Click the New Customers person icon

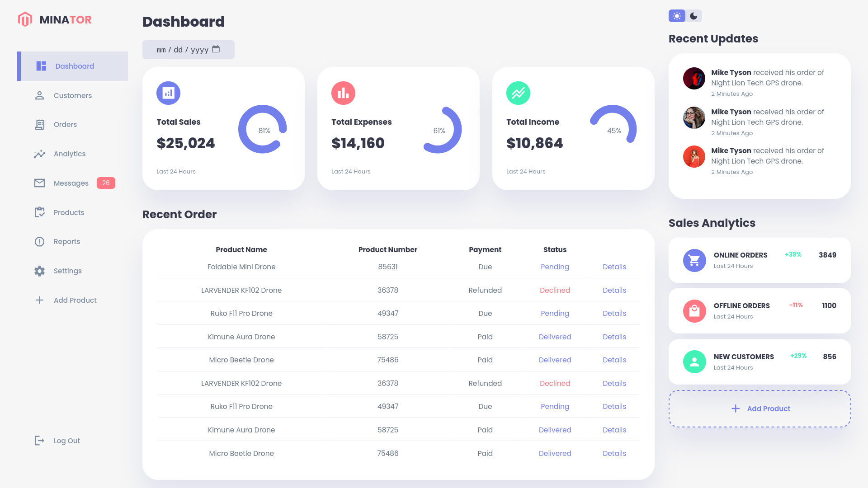[x=694, y=361]
